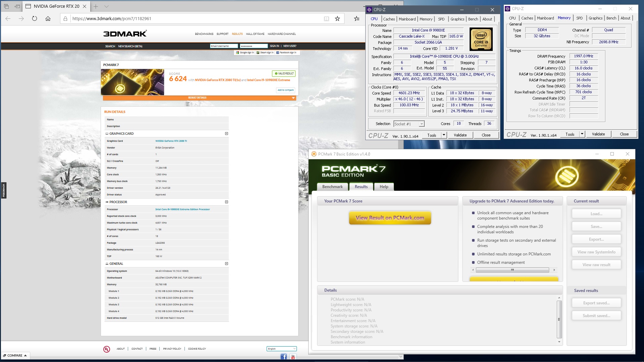
Task: Click the password input field
Action: 254,46
